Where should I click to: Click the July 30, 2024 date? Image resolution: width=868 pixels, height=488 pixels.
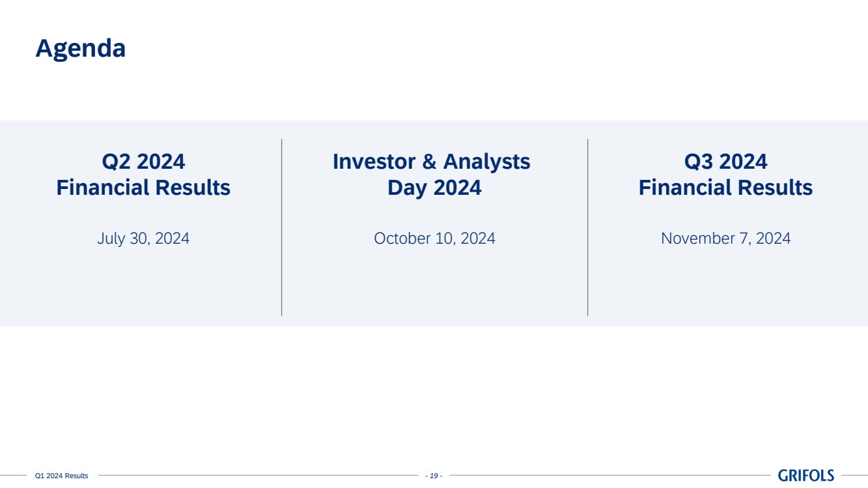click(143, 238)
